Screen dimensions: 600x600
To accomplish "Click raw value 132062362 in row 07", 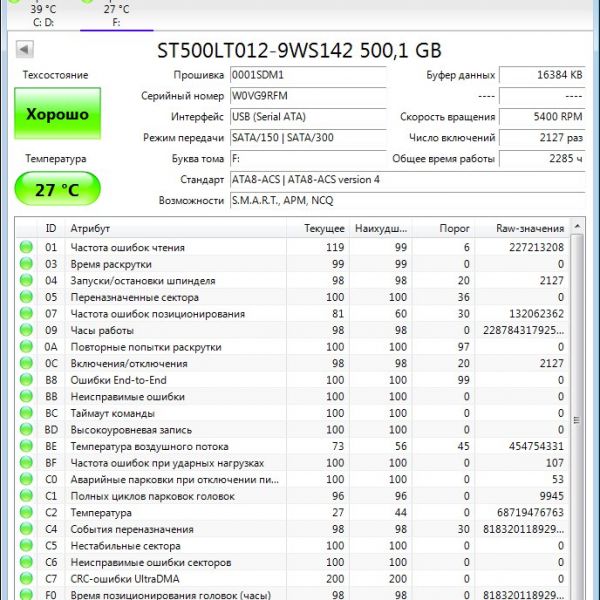I will [536, 314].
